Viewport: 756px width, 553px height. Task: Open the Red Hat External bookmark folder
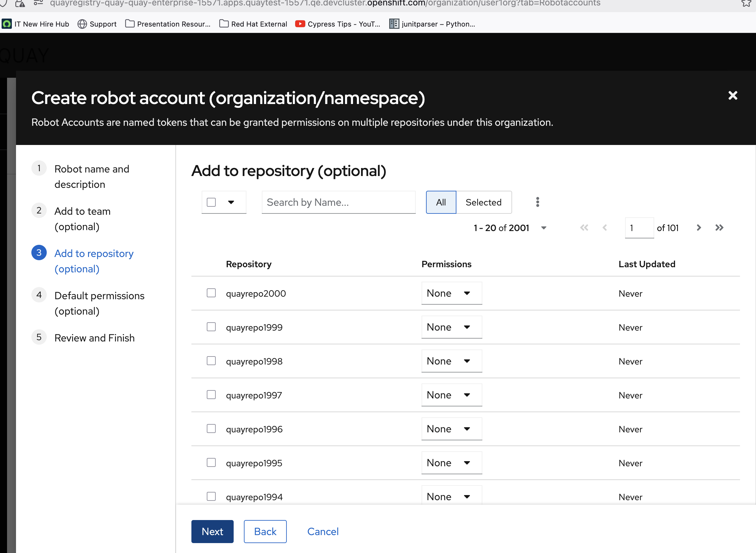pos(253,24)
